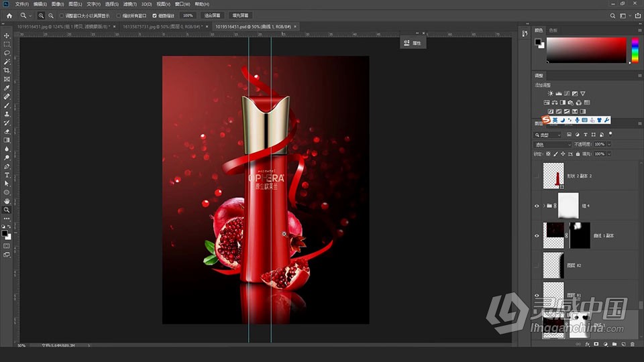Show the 形状 2 副本 2 layer

[537, 176]
